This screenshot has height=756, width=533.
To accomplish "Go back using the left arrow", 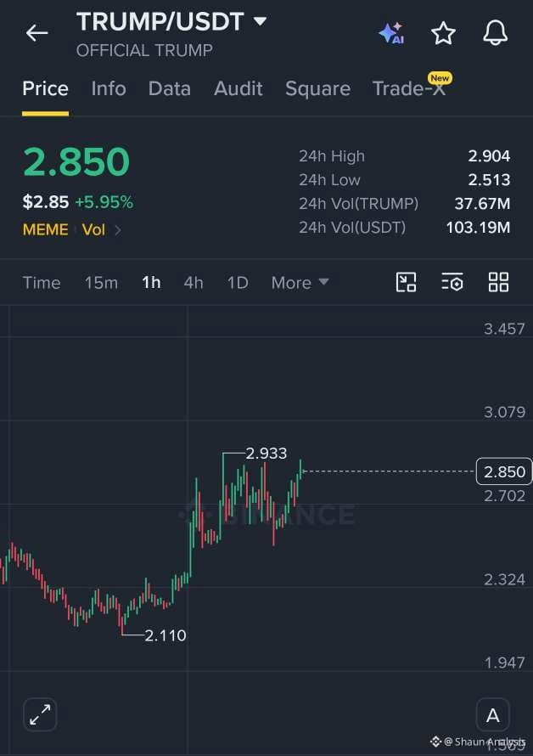I will coord(36,33).
